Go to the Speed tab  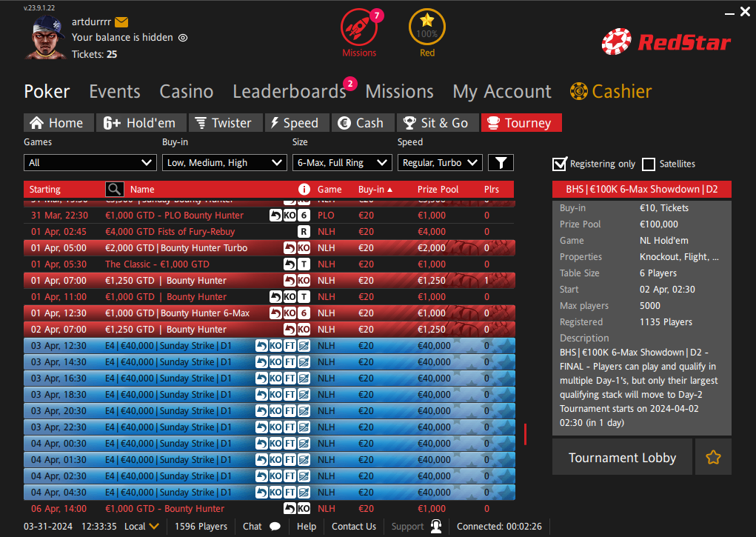pyautogui.click(x=298, y=122)
